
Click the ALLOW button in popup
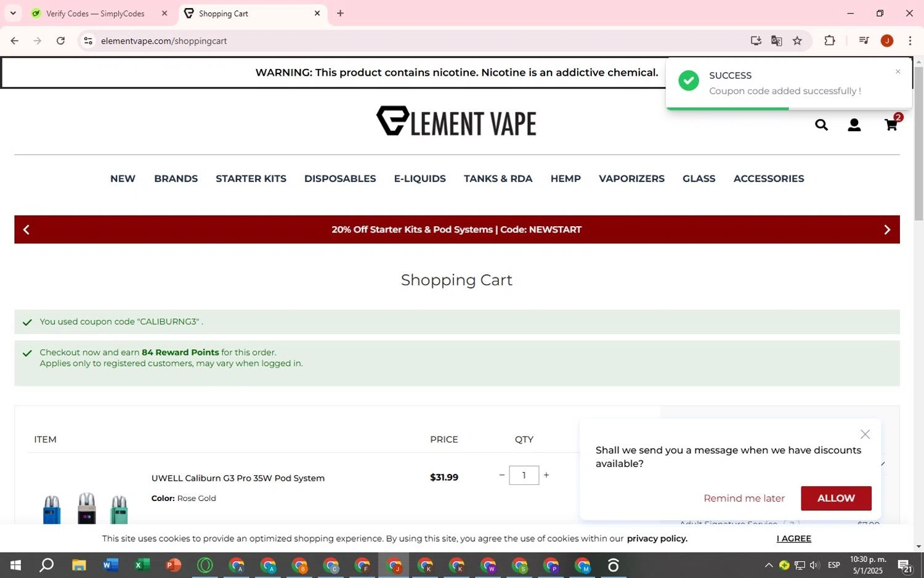(836, 498)
